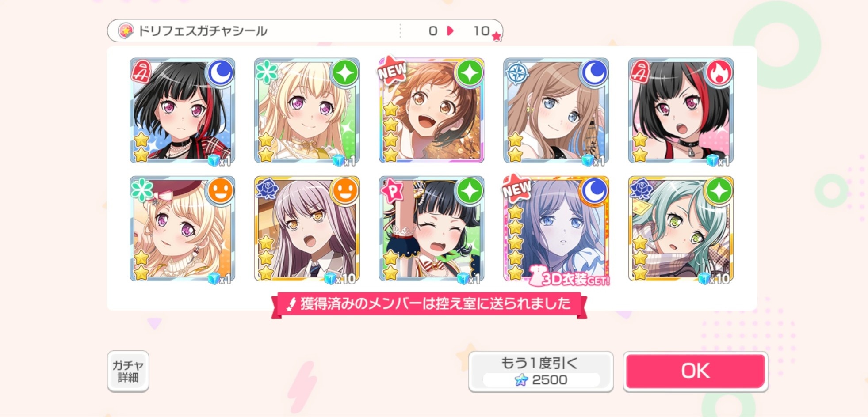Select black-haired girl card with blue moon icon
This screenshot has height=417, width=868.
[x=182, y=110]
